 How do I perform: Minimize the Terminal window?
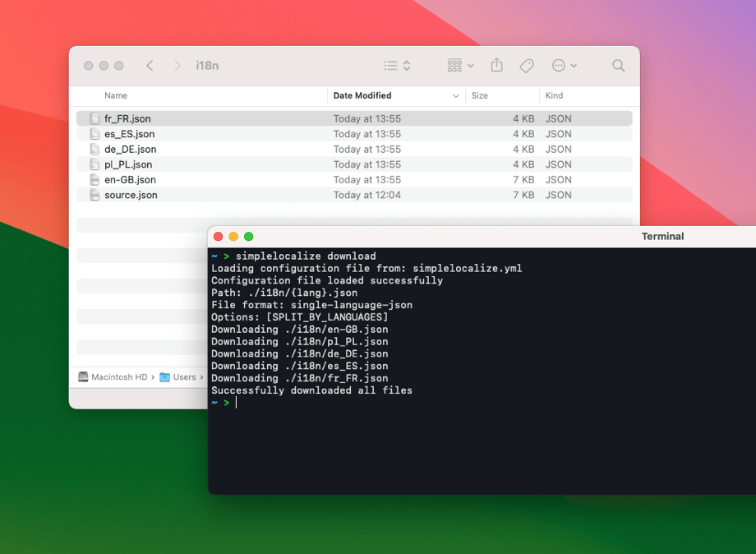point(233,236)
